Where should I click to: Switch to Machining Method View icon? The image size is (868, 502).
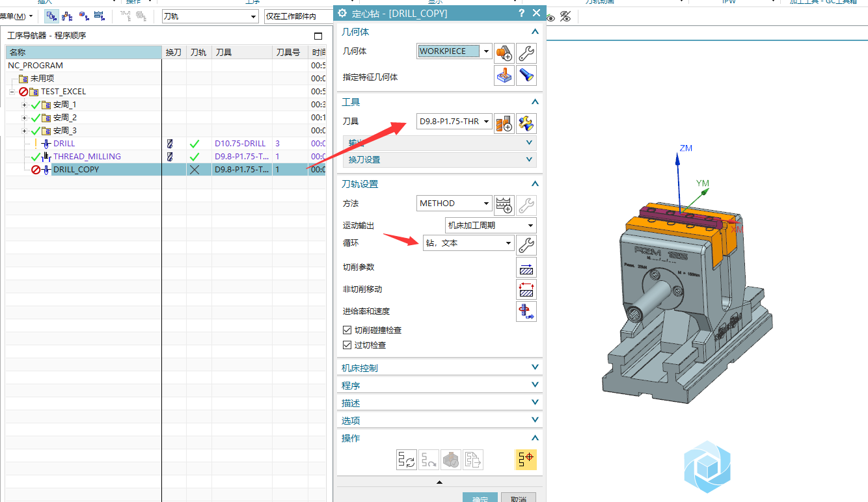click(99, 16)
